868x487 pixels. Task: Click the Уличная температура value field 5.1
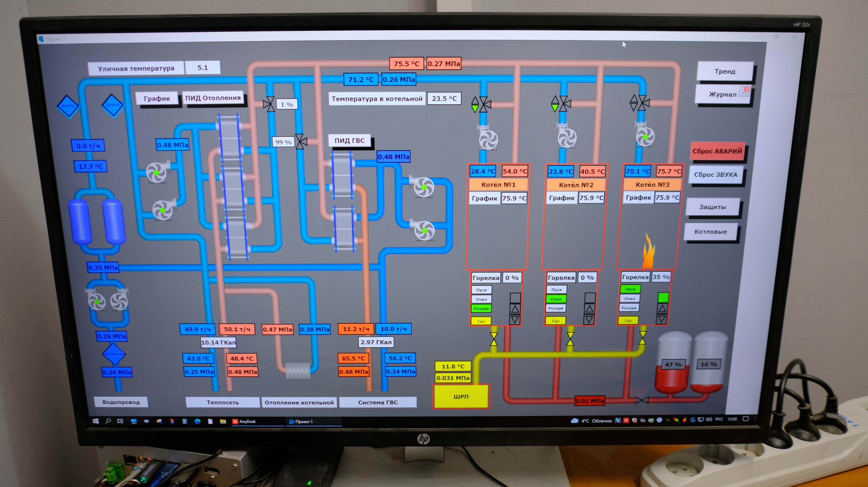tap(203, 68)
